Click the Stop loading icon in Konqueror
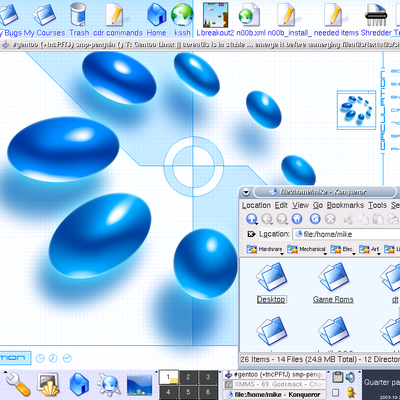 coord(330,219)
